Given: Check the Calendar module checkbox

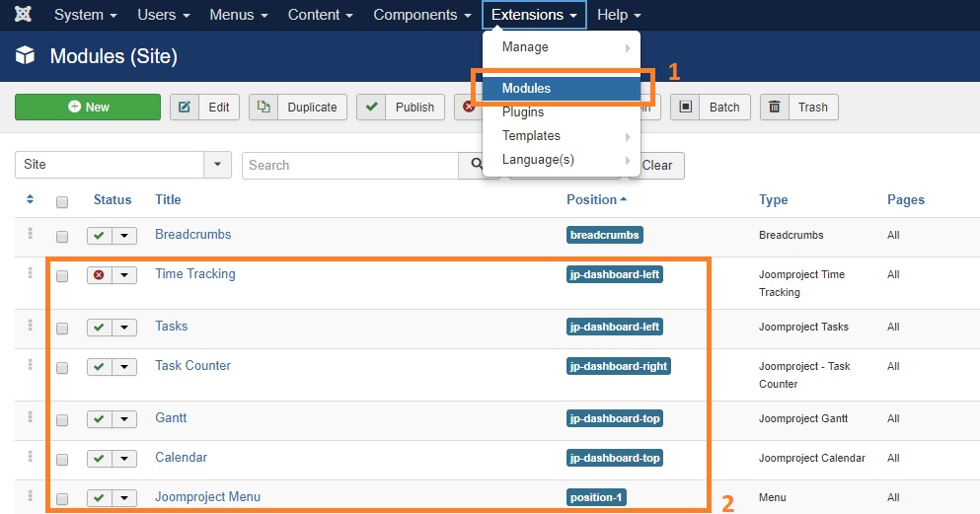Looking at the screenshot, I should tap(62, 460).
